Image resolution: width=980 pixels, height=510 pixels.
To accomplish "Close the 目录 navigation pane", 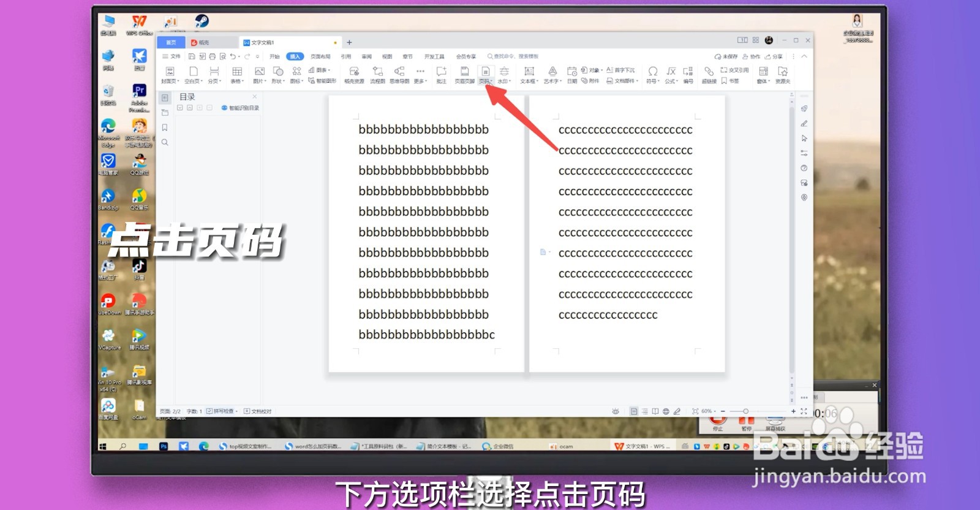I will (255, 96).
